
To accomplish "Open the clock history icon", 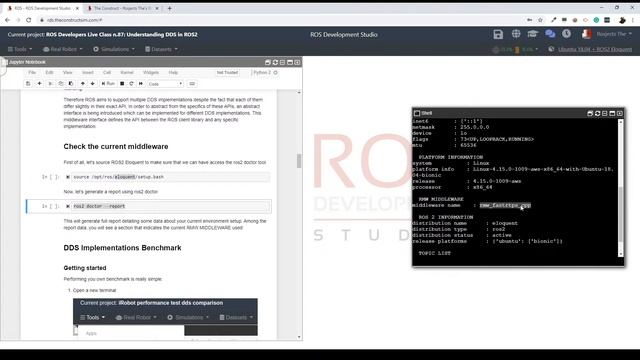I will click(x=567, y=34).
